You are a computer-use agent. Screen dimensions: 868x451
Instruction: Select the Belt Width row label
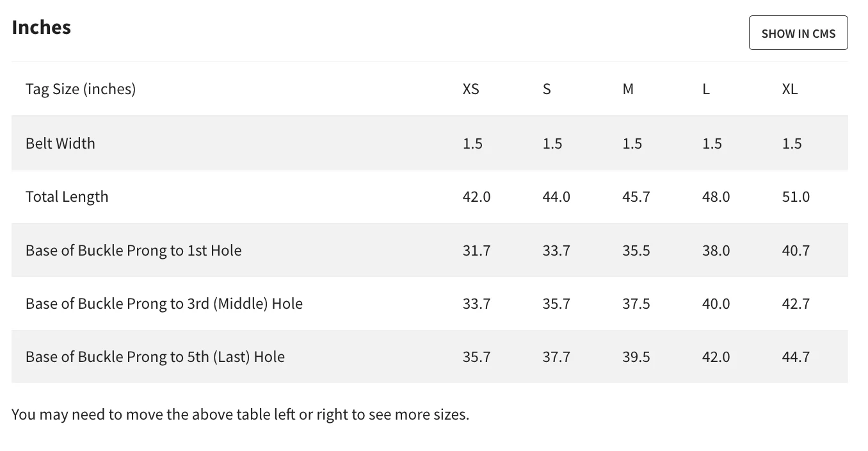coord(60,143)
